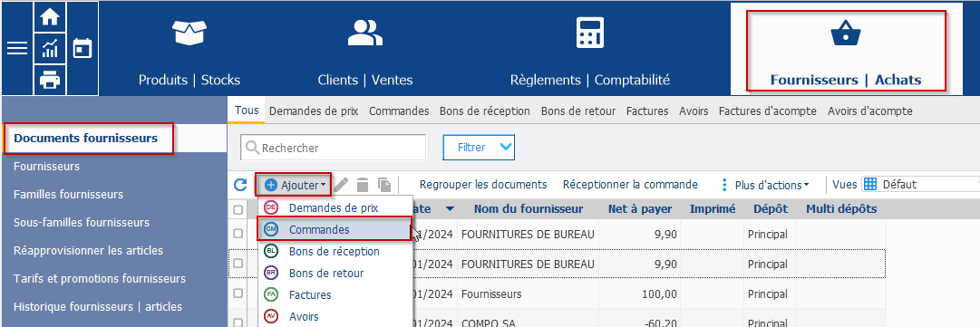The image size is (980, 327).
Task: Click Réceptionner la commande
Action: (x=630, y=185)
